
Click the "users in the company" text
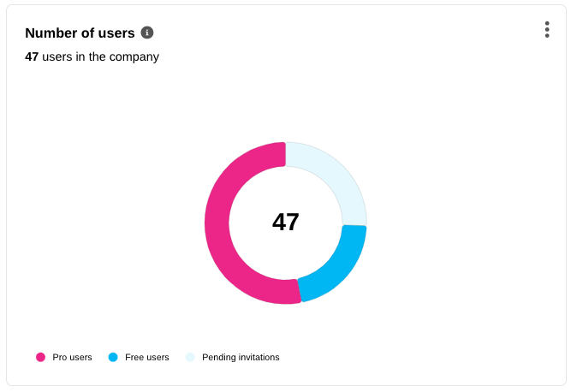[x=100, y=57]
